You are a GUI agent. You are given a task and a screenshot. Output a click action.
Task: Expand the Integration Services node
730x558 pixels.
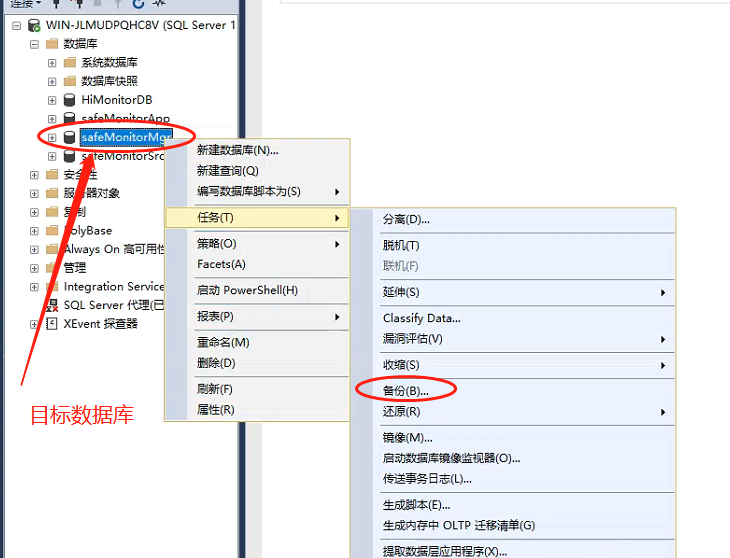(35, 287)
